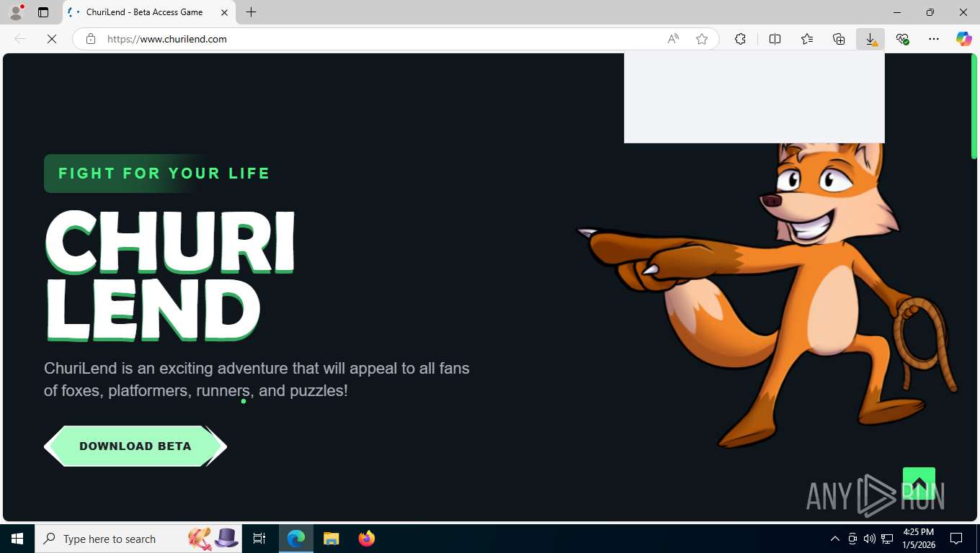Open network status tray icon

(887, 539)
